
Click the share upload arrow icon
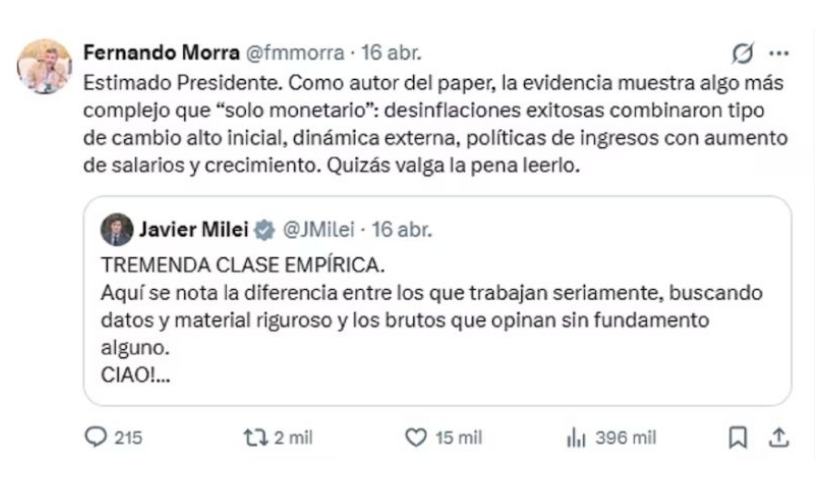(780, 437)
